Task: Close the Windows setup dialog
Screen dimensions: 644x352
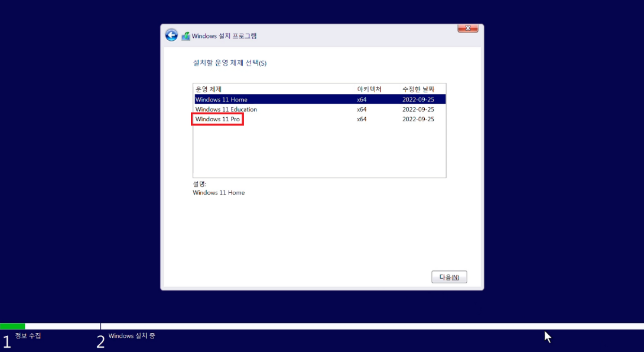Action: [x=468, y=28]
